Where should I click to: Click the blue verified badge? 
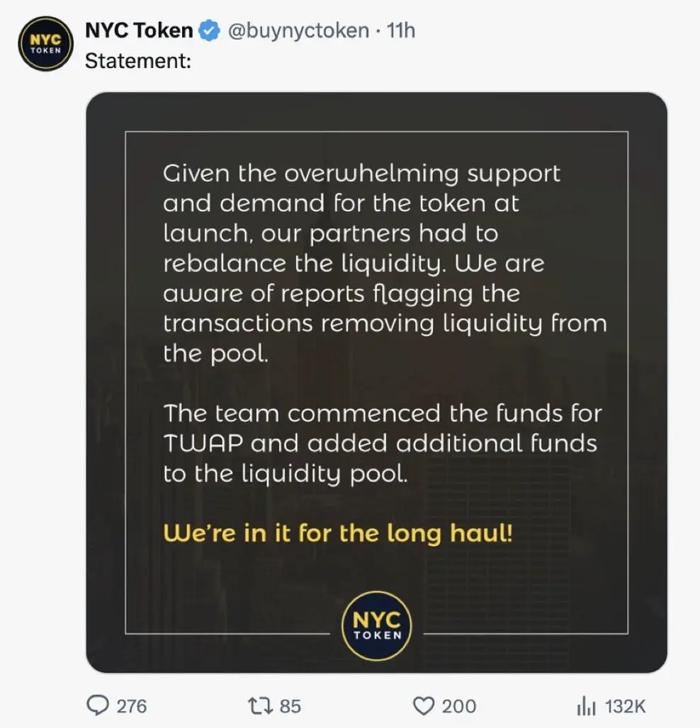[x=210, y=30]
